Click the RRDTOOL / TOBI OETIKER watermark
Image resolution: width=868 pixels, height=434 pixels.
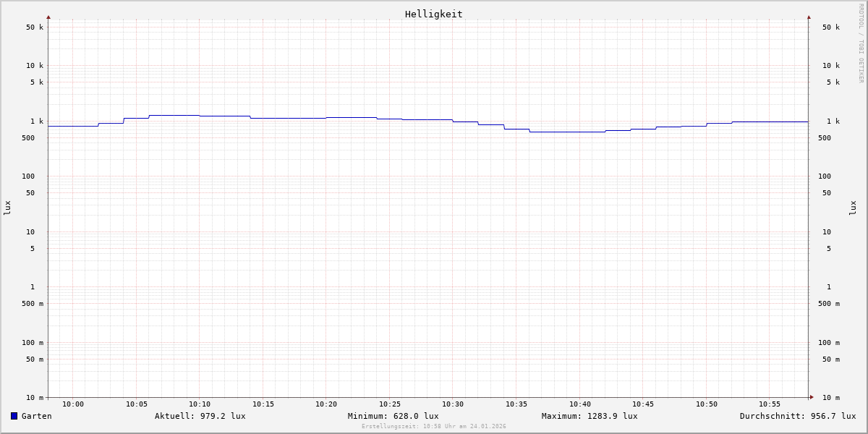(861, 43)
